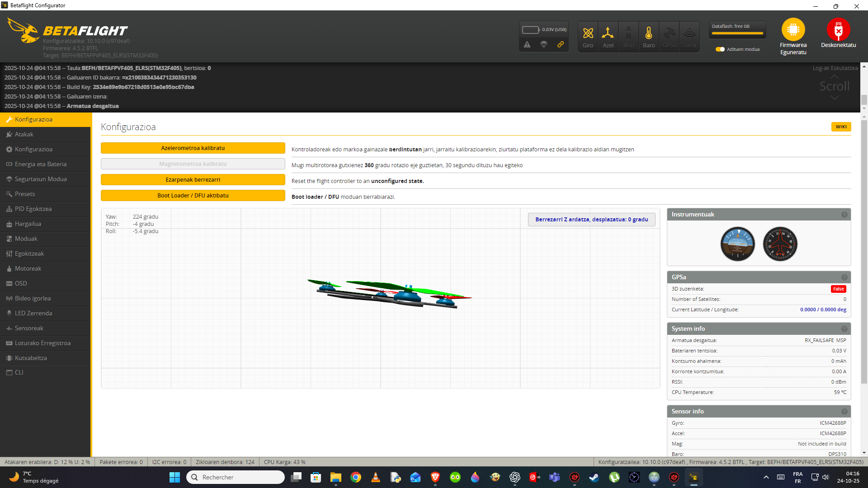The width and height of the screenshot is (868, 488).
Task: Click the help icon on GPSa panel
Action: click(844, 277)
